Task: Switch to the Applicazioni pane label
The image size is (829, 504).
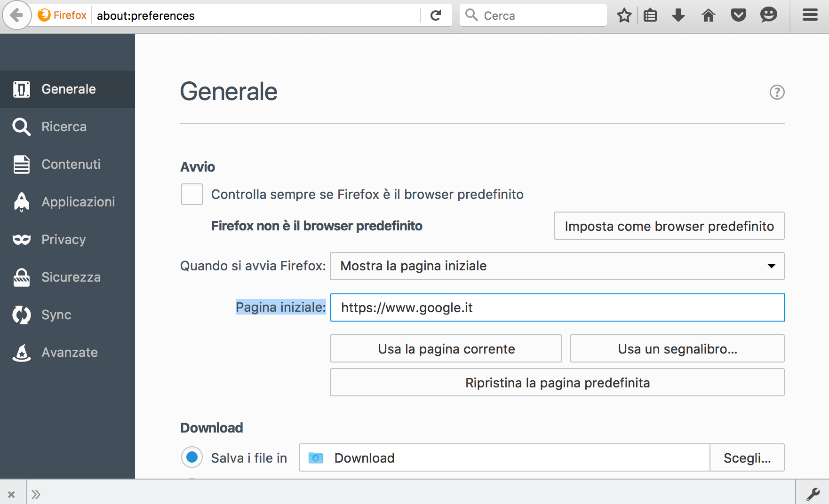Action: point(78,202)
